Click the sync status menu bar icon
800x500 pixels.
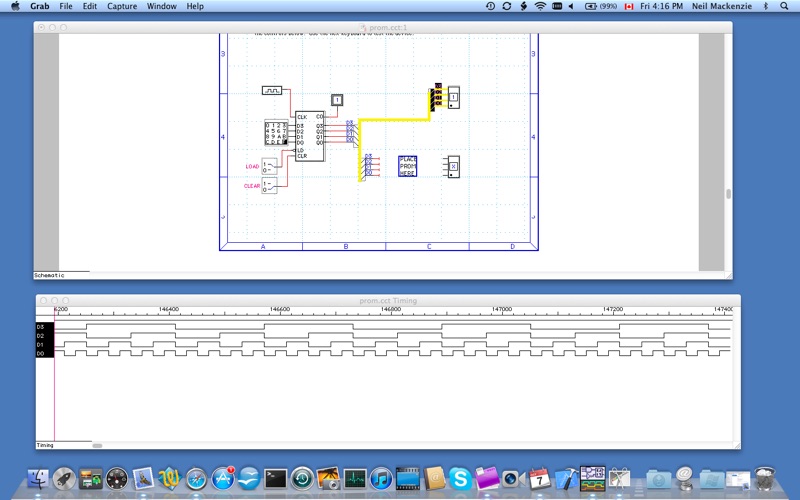click(x=507, y=6)
